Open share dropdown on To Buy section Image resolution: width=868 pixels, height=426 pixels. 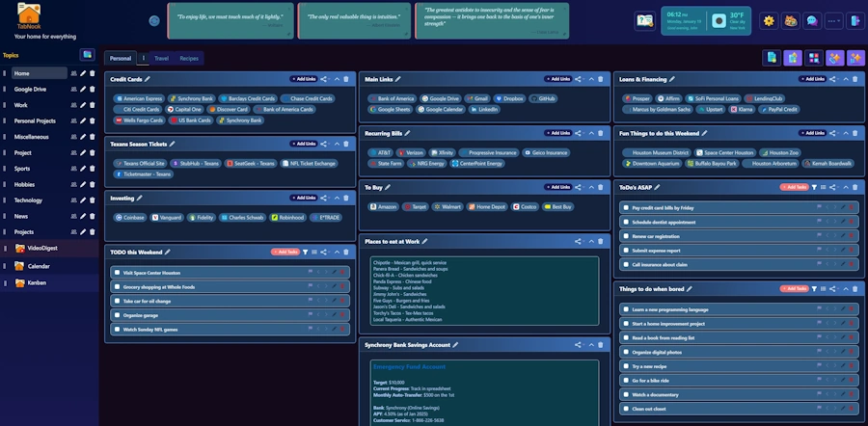pos(580,187)
